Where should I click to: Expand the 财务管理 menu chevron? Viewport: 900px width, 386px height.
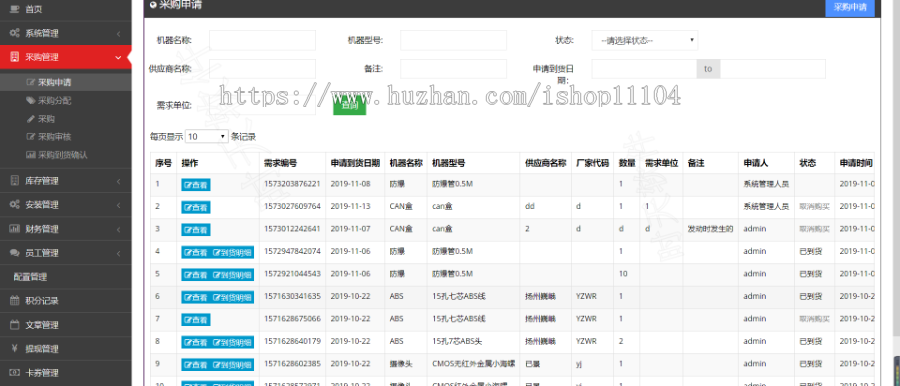pos(118,229)
